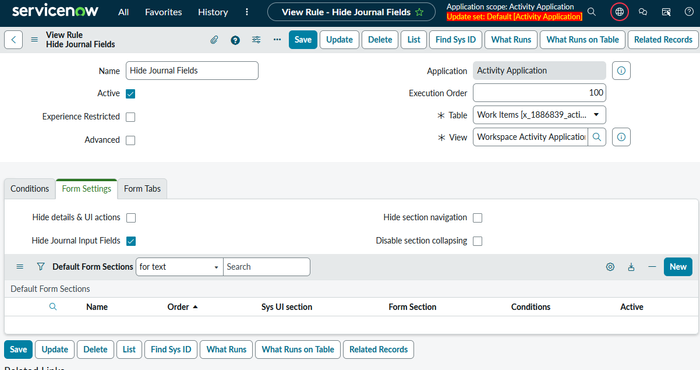Click the Name input field
This screenshot has width=700, height=370.
tap(192, 71)
